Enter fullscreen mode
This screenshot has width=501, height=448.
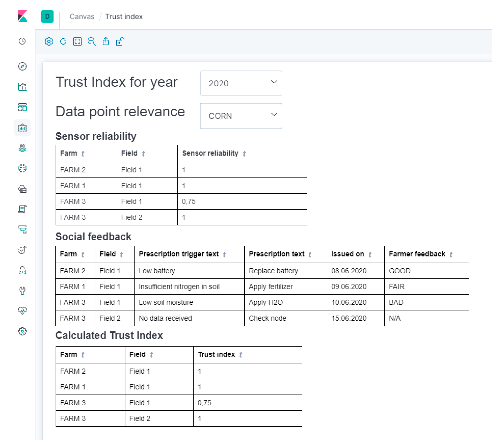coord(77,41)
